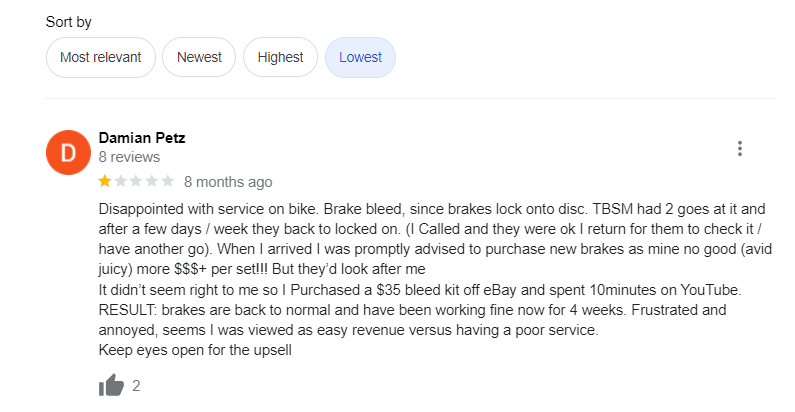Click the third grey rating star
795x412 pixels.
click(x=137, y=182)
